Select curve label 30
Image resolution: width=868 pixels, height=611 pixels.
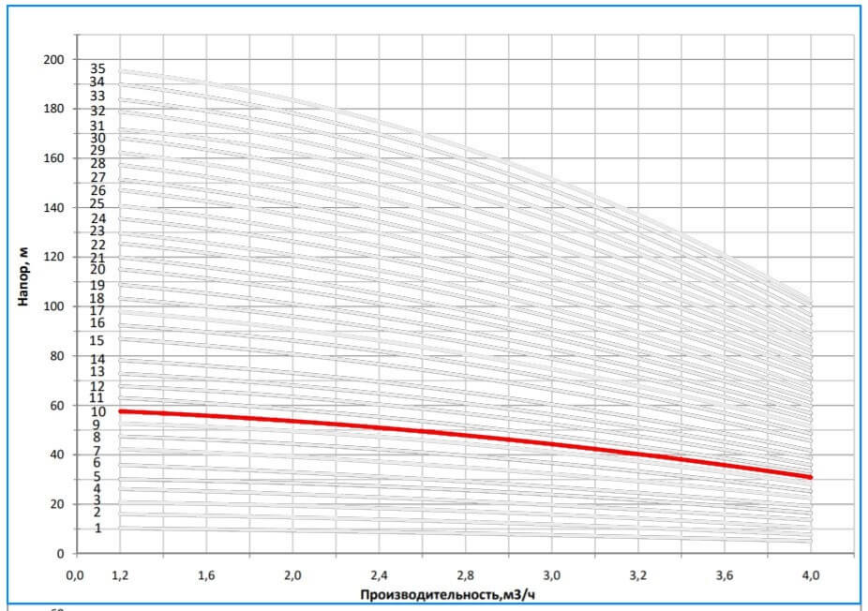point(97,138)
